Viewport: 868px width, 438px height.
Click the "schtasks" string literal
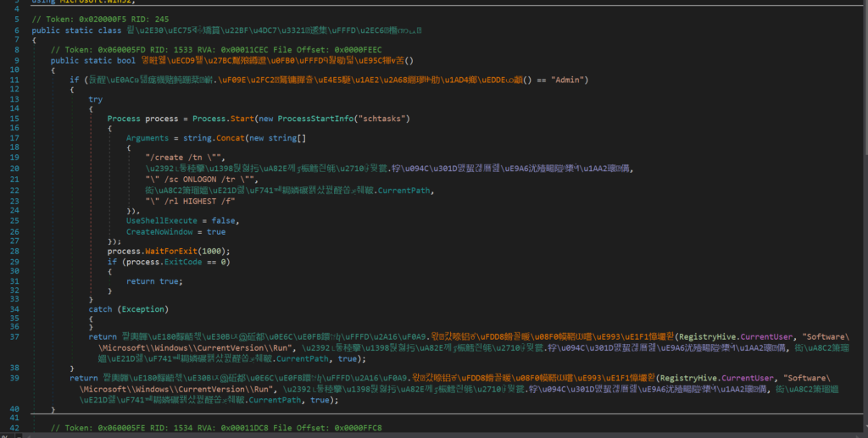(x=382, y=119)
